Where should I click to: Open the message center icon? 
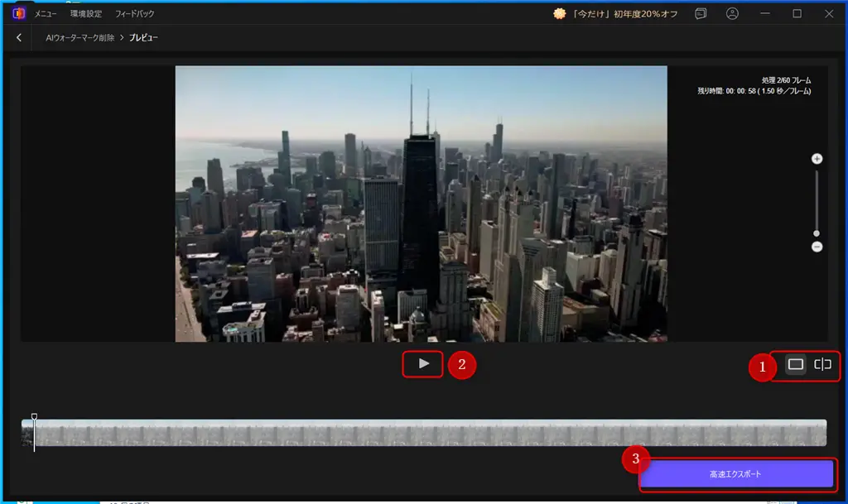[701, 14]
